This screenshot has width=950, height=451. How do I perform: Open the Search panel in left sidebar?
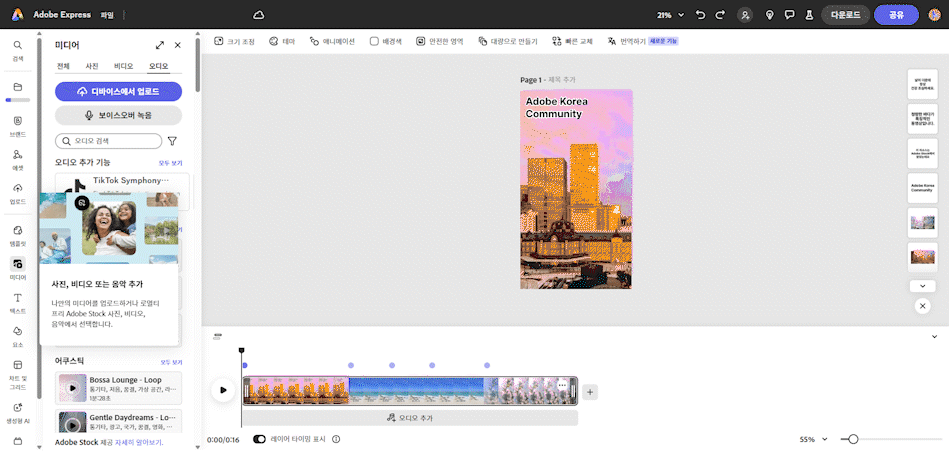point(18,50)
